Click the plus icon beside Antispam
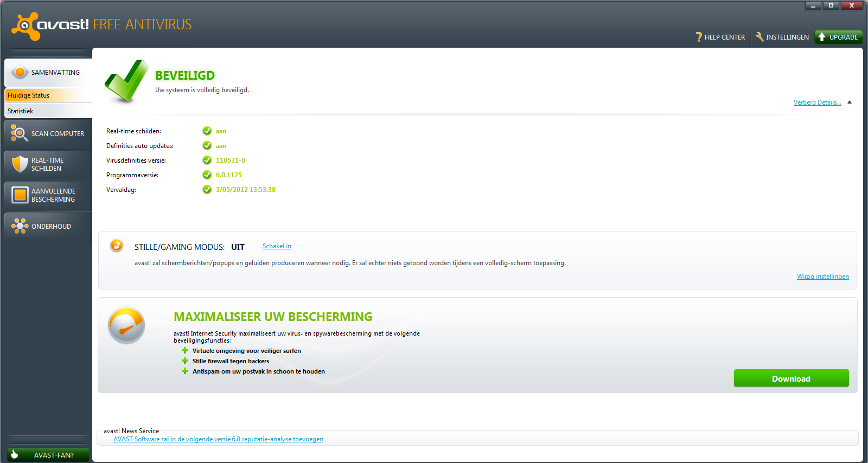 (x=185, y=371)
